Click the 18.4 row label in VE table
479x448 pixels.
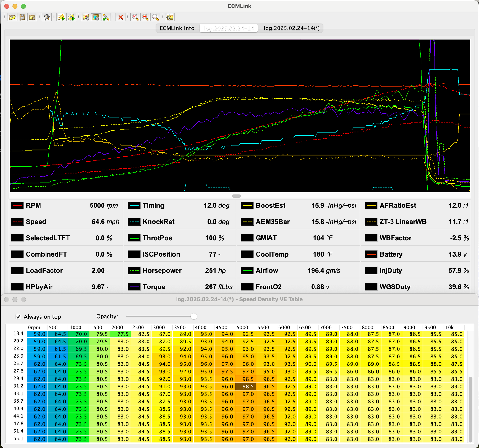coord(18,333)
